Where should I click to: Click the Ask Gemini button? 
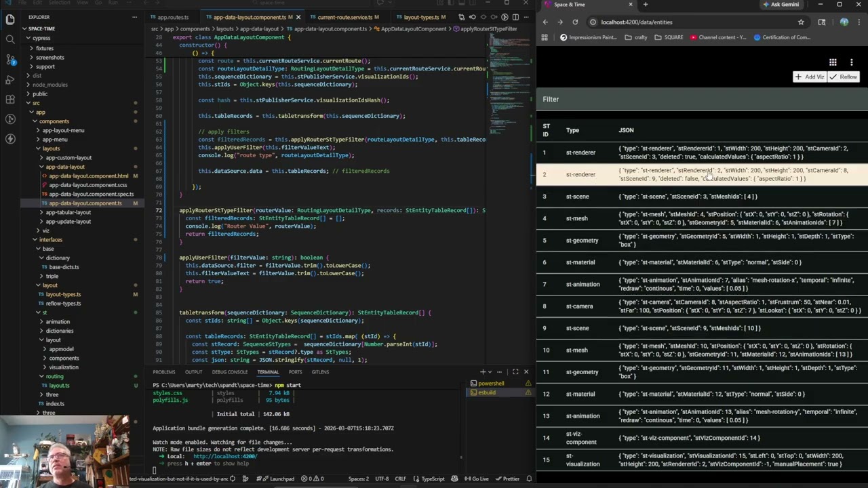pos(781,5)
